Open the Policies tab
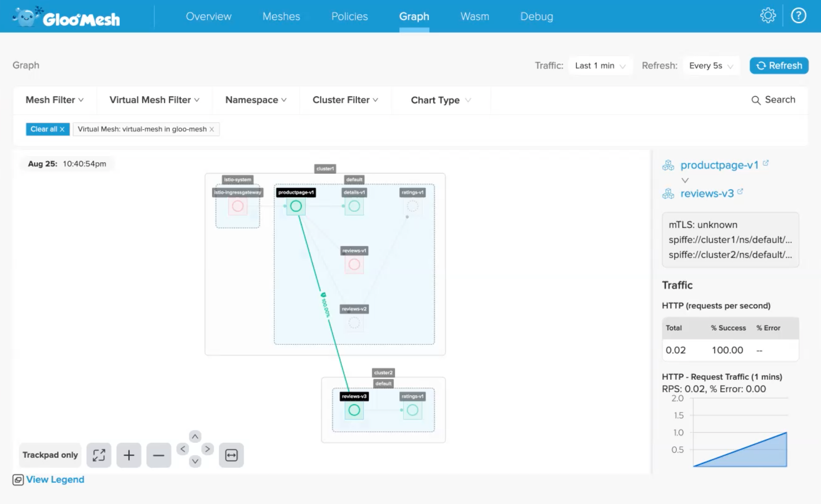This screenshot has height=504, width=821. (x=349, y=16)
